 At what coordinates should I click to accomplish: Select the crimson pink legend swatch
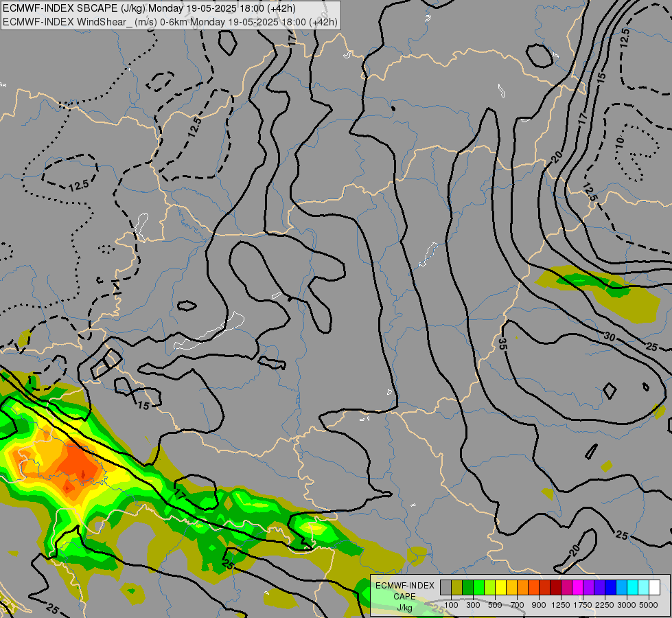coord(566,588)
